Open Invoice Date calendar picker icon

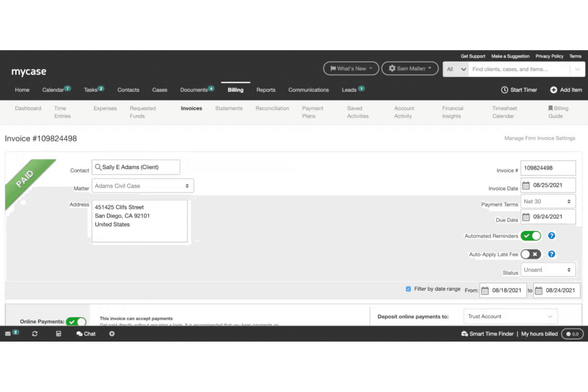526,185
